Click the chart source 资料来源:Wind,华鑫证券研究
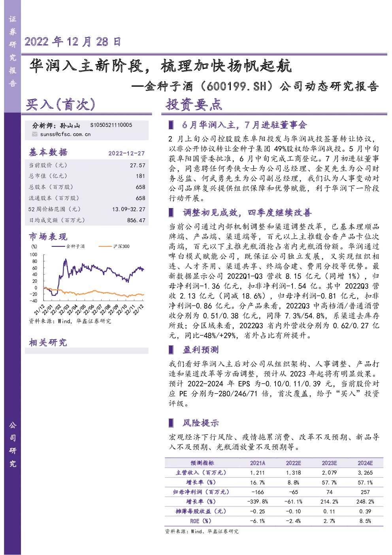The image size is (392, 555). (x=70, y=321)
